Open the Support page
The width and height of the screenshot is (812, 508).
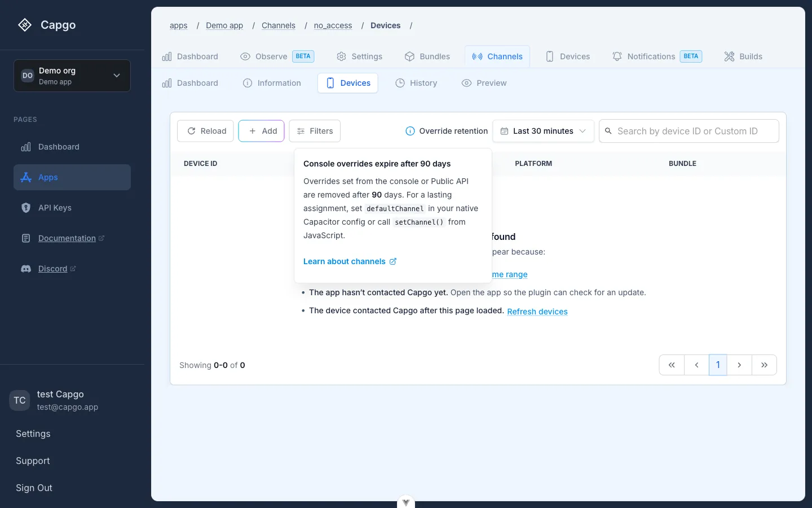click(33, 461)
